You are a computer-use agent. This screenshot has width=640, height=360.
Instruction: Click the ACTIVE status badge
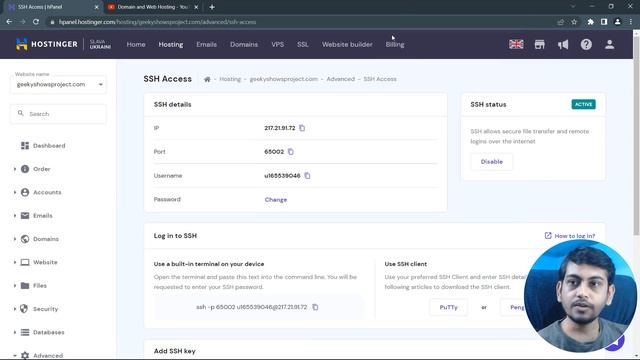click(x=583, y=104)
